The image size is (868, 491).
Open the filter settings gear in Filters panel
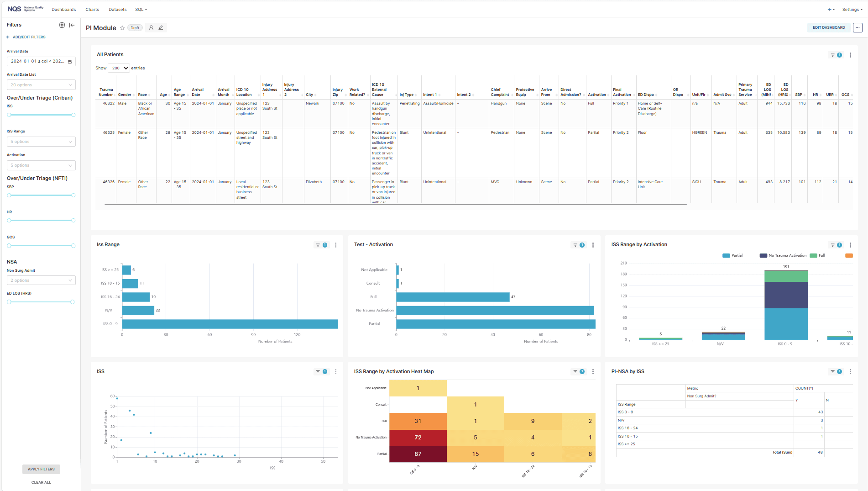(x=62, y=25)
